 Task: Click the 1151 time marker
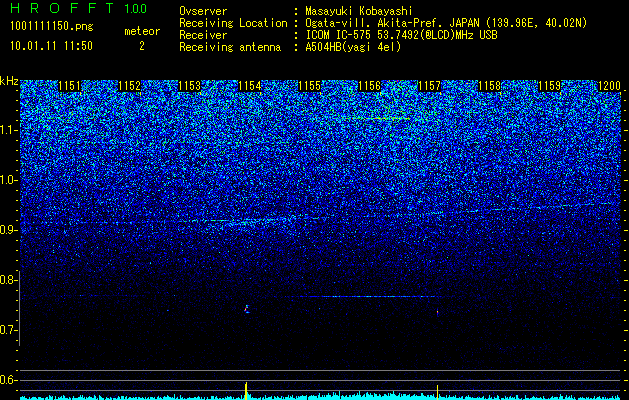pyautogui.click(x=70, y=86)
